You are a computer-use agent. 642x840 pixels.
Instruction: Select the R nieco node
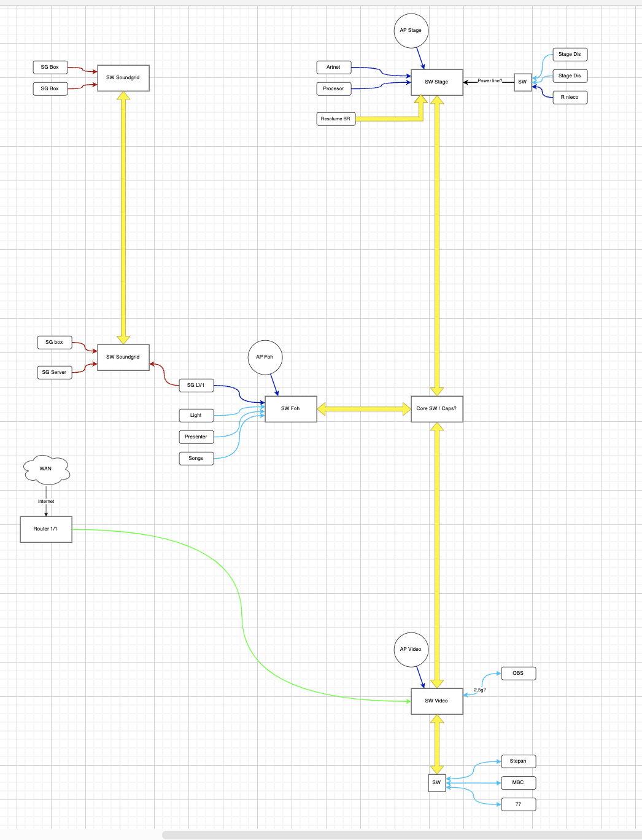click(570, 98)
